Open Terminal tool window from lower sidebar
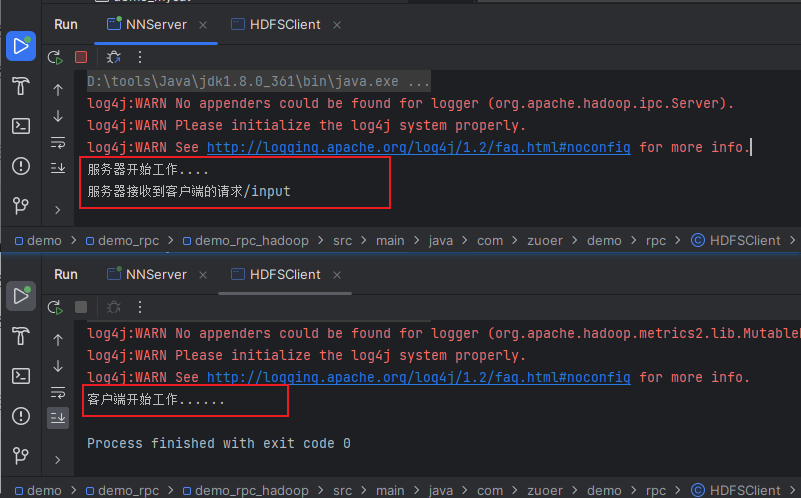 pyautogui.click(x=20, y=376)
